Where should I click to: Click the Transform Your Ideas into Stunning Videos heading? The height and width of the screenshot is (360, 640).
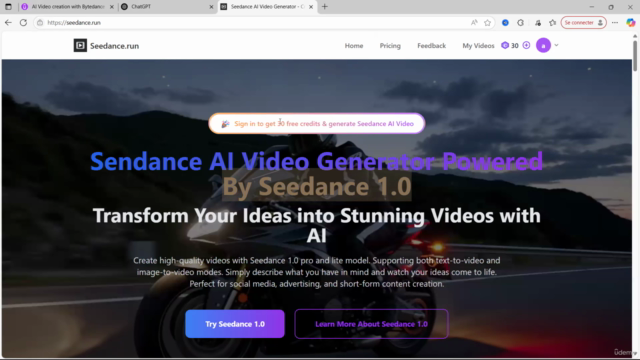tap(317, 225)
